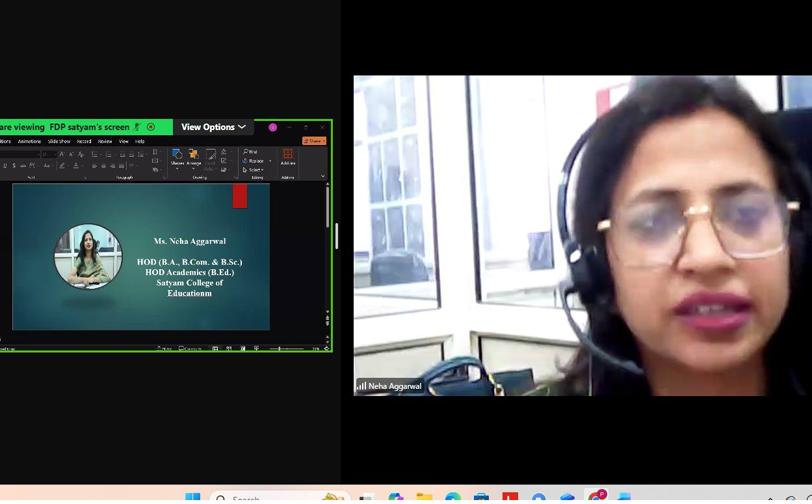Open the Animations ribbon tab
This screenshot has height=504, width=812.
pos(29,141)
